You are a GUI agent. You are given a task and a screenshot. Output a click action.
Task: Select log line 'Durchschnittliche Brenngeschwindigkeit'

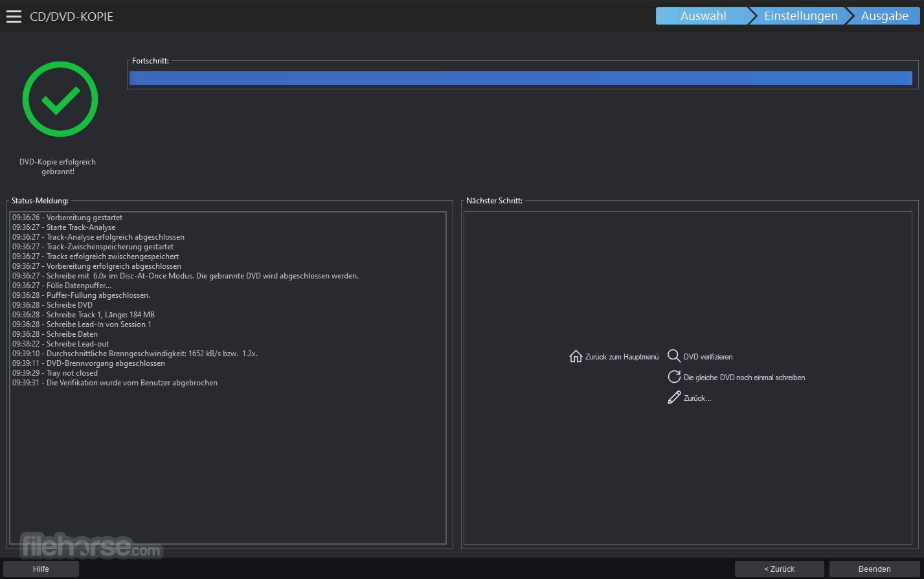[x=135, y=354]
